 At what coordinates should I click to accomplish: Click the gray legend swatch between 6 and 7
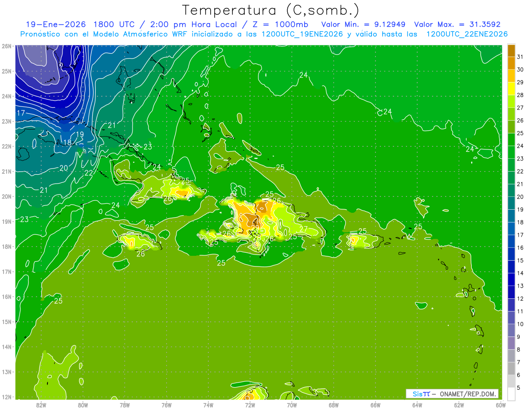coord(511,368)
